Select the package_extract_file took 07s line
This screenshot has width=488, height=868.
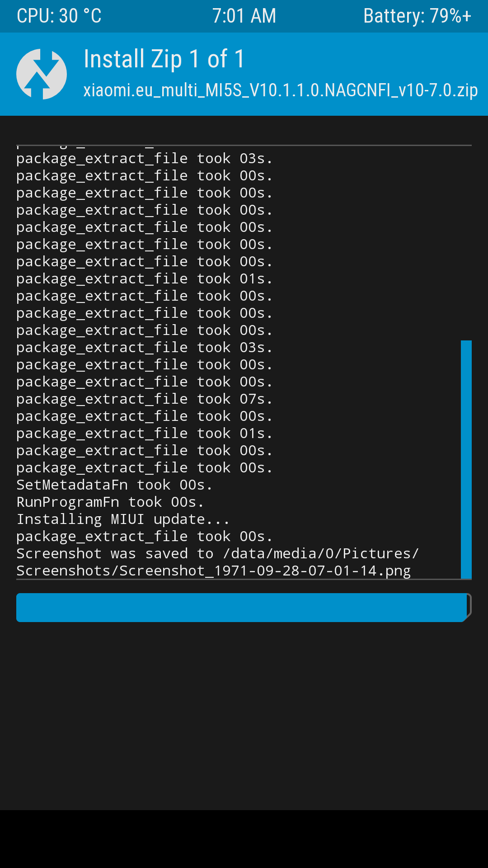[x=145, y=399]
